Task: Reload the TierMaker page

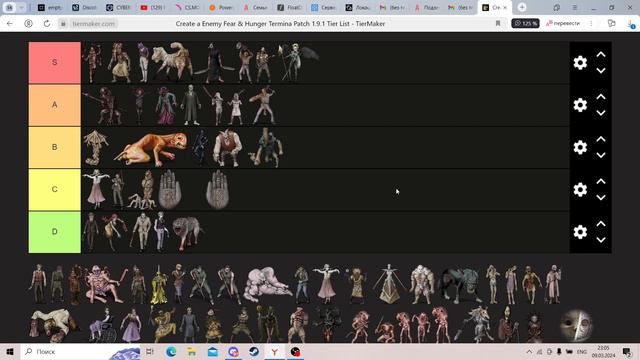Action: (47, 24)
